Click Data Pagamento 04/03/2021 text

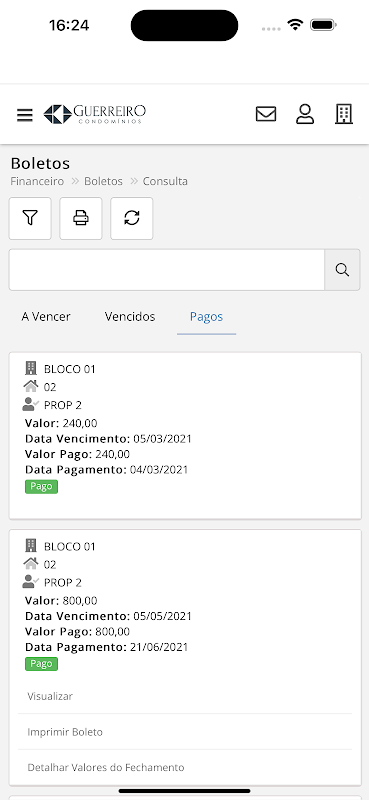[x=106, y=470]
